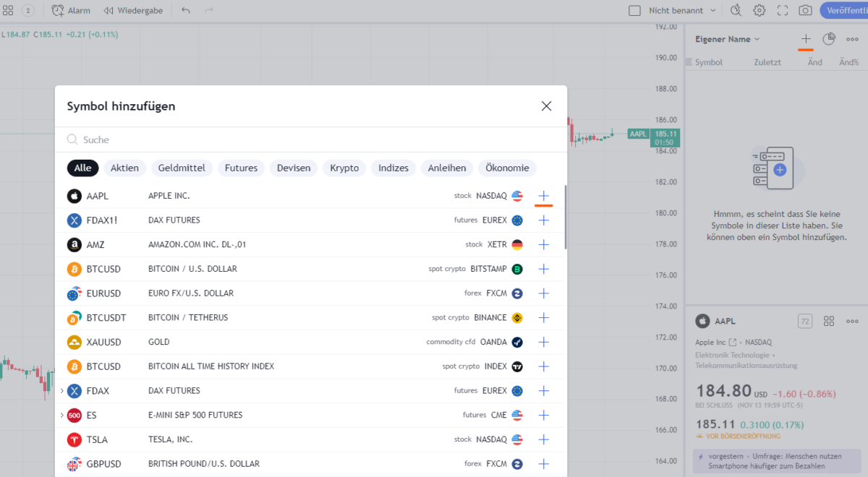Select the Ökonomie filter tab

[x=507, y=168]
